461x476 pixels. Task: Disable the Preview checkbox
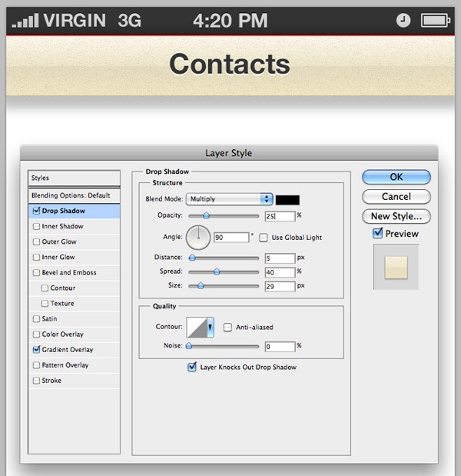click(x=377, y=233)
